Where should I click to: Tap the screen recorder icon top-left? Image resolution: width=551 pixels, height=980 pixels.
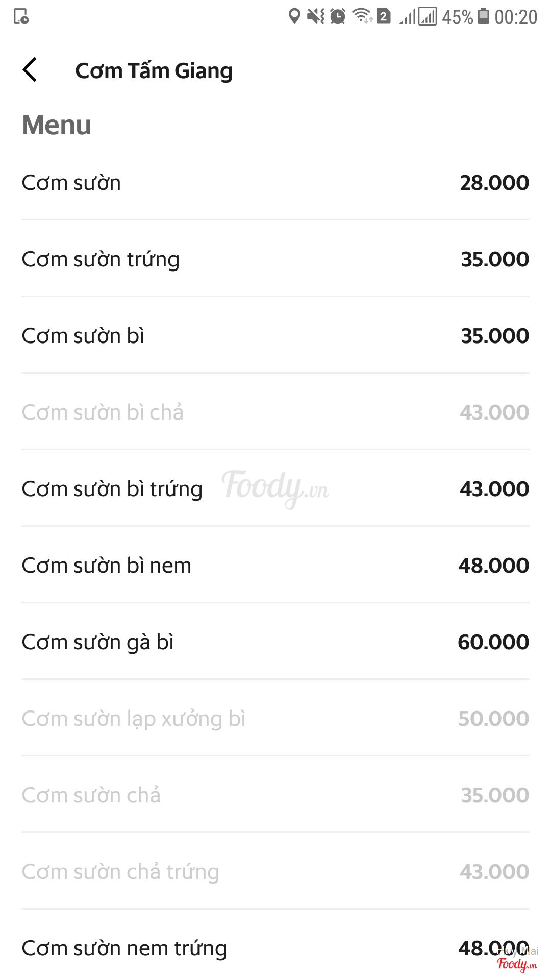tap(21, 17)
